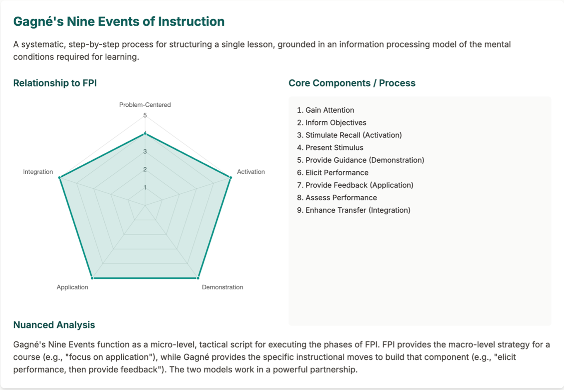Select list item Provide Guidance (Demonstration)

[361, 160]
